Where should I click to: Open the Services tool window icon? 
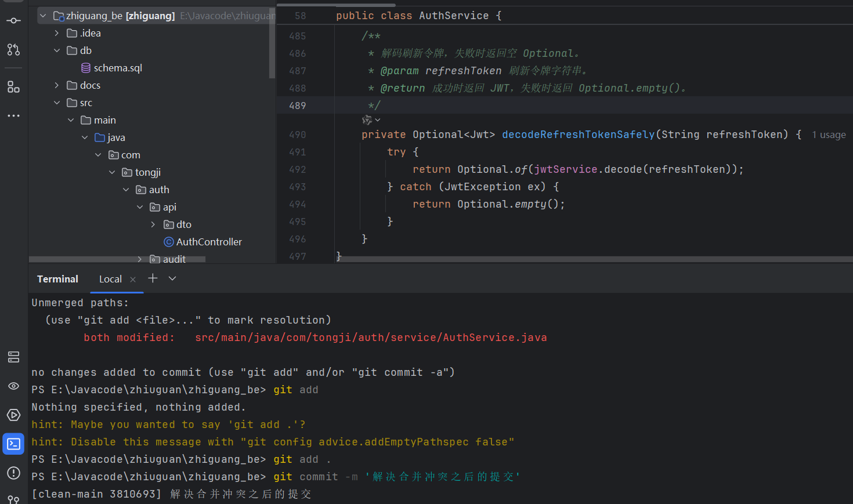[x=13, y=357]
